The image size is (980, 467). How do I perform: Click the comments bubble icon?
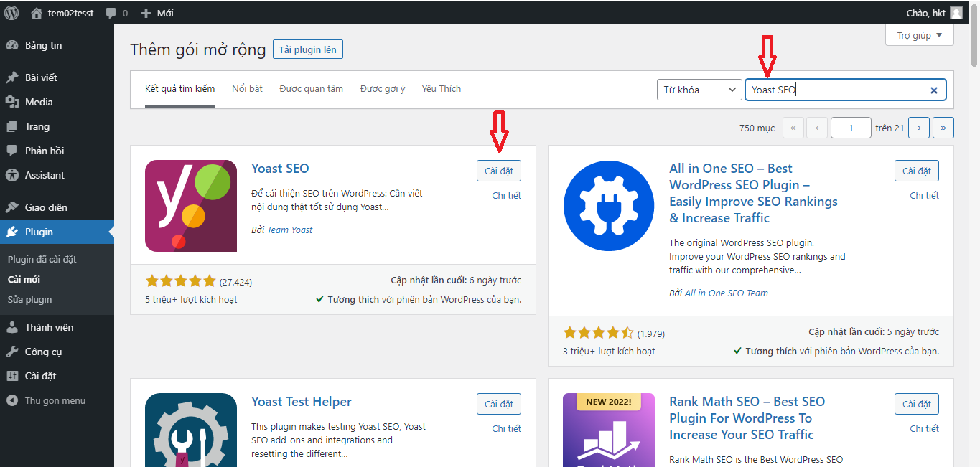[111, 13]
